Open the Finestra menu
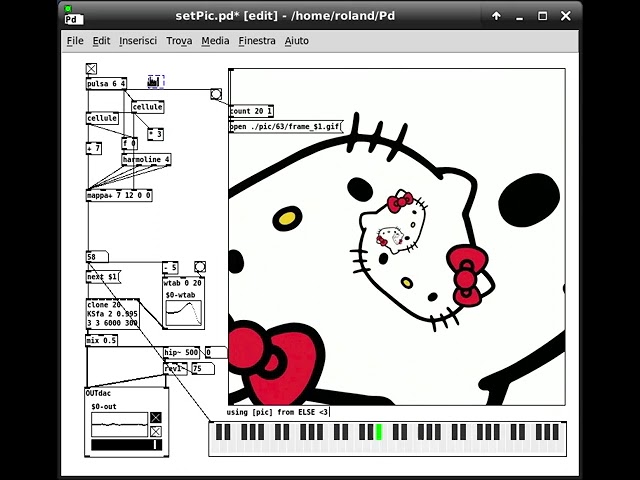The height and width of the screenshot is (480, 640). (257, 41)
